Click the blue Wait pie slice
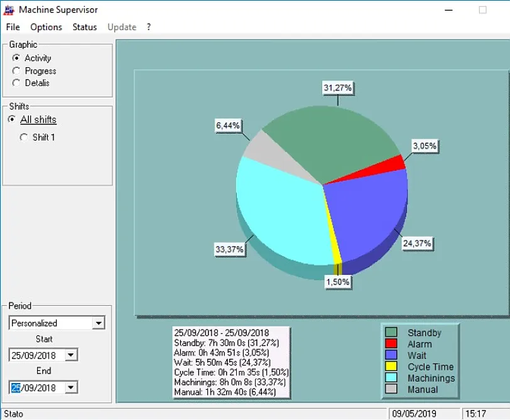This screenshot has width=510, height=420. point(367,207)
